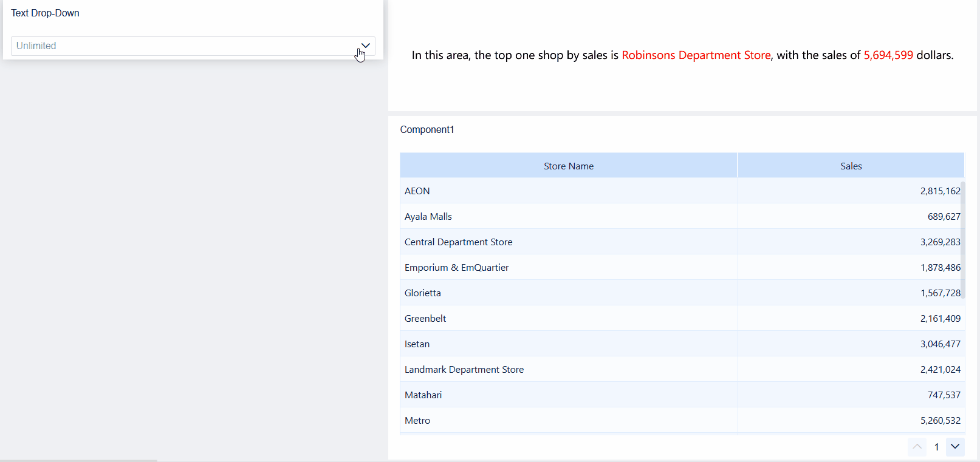The height and width of the screenshot is (462, 980).
Task: Click the page number 1 indicator
Action: pos(937,447)
